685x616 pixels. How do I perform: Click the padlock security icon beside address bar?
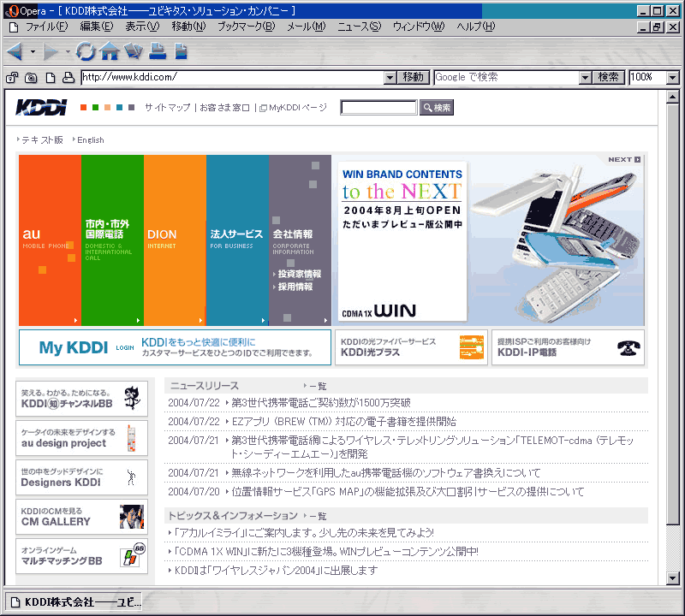pyautogui.click(x=12, y=78)
